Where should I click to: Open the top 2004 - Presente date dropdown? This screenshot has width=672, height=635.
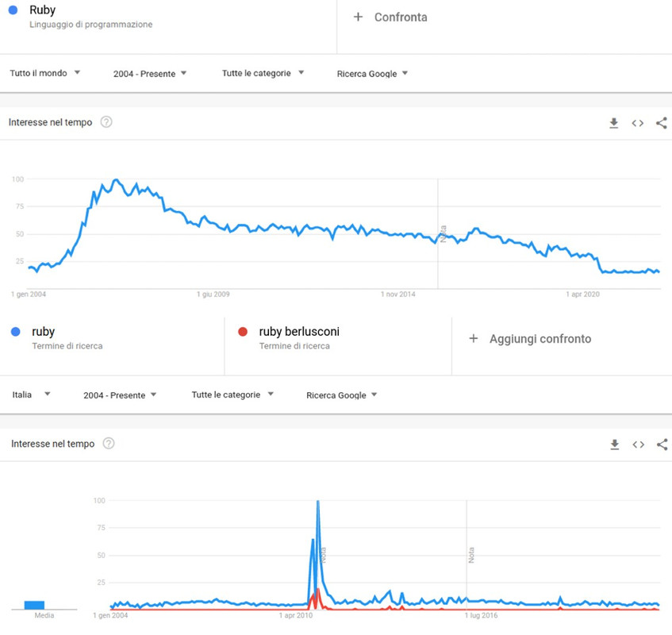[150, 73]
